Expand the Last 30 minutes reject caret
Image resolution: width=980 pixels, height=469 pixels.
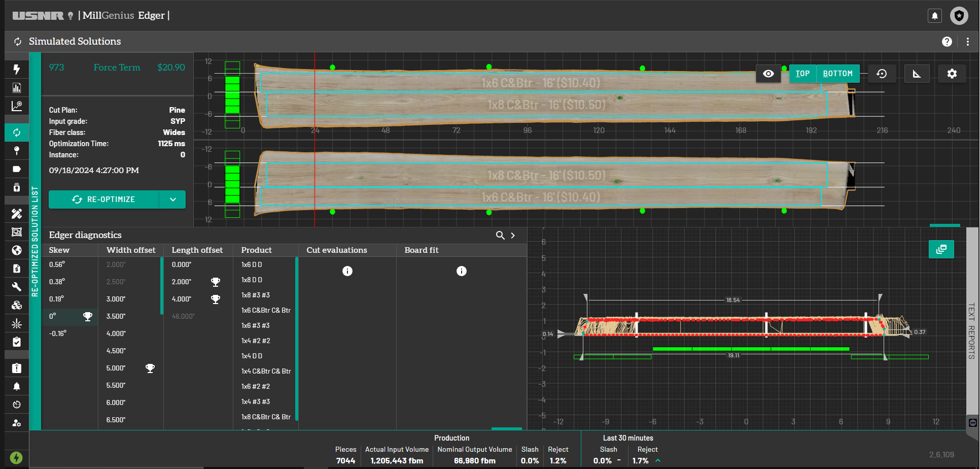(x=658, y=460)
